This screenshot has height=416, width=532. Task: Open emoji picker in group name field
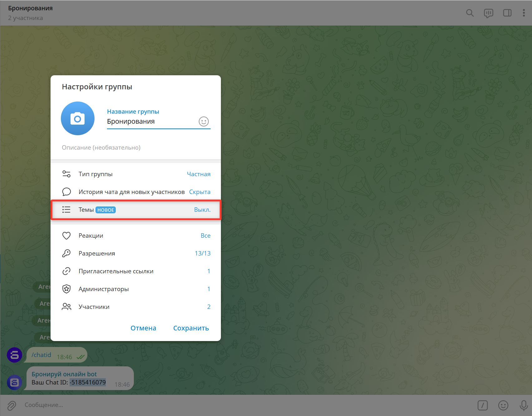[203, 121]
